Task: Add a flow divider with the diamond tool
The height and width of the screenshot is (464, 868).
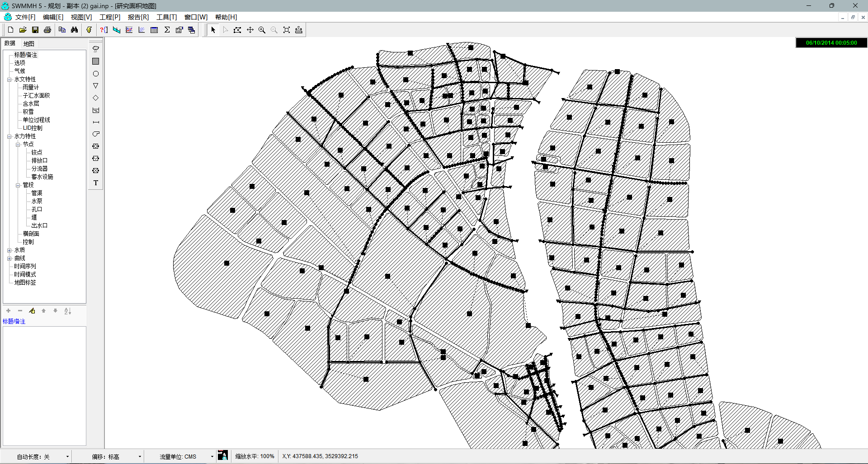Action: click(x=96, y=98)
